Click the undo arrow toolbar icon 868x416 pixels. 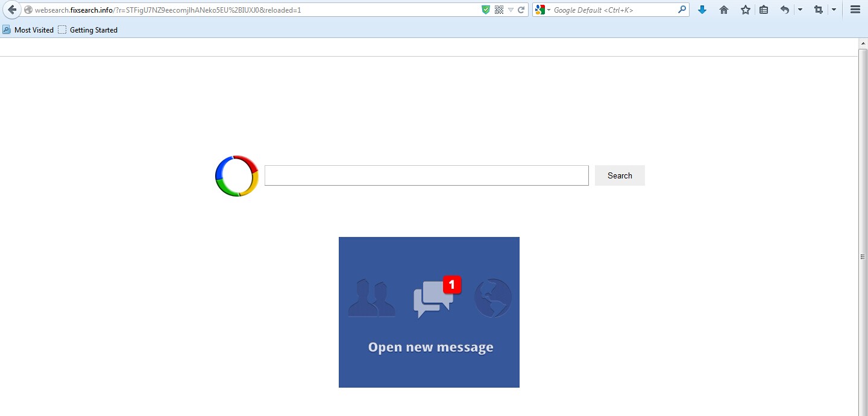pyautogui.click(x=785, y=10)
